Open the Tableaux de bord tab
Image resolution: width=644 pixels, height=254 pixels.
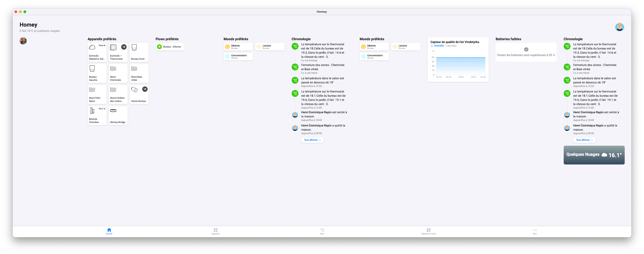coord(428,231)
